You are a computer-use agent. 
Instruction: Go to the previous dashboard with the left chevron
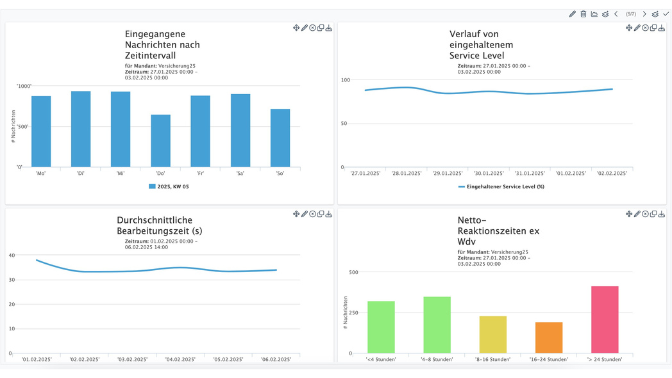616,14
